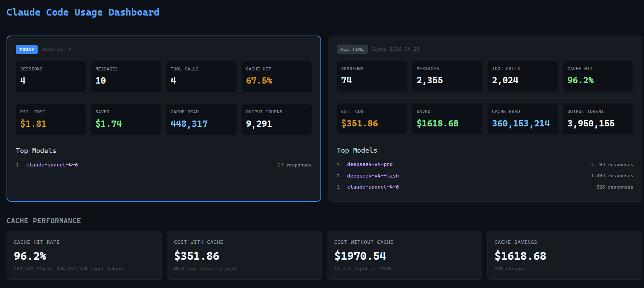Click the "328 responses" count
This screenshot has width=644, height=288.
click(x=615, y=187)
